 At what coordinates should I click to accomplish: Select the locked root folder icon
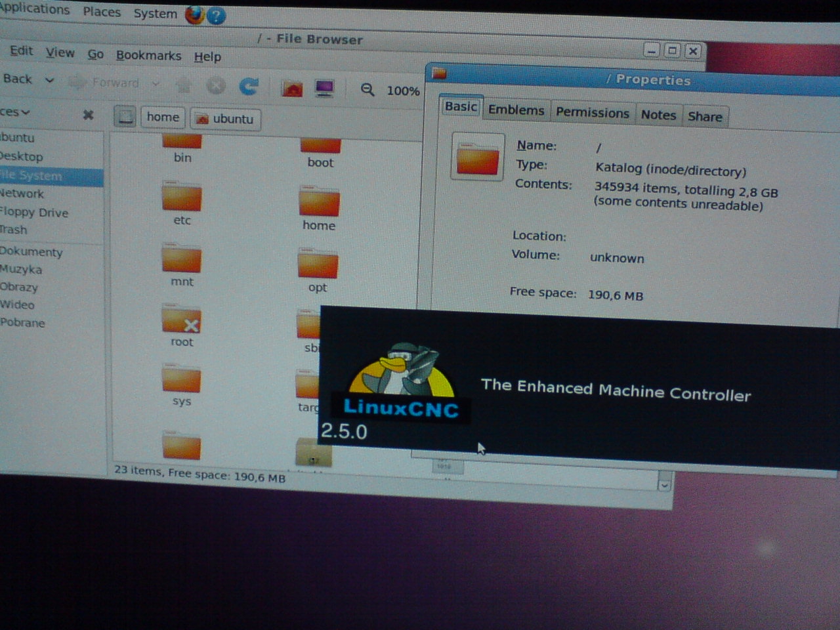point(181,318)
